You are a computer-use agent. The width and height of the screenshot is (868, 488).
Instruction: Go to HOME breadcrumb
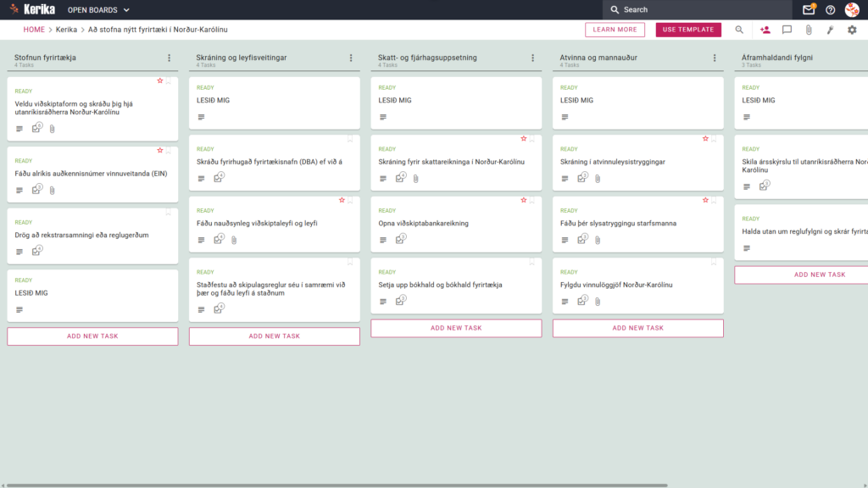coord(34,30)
